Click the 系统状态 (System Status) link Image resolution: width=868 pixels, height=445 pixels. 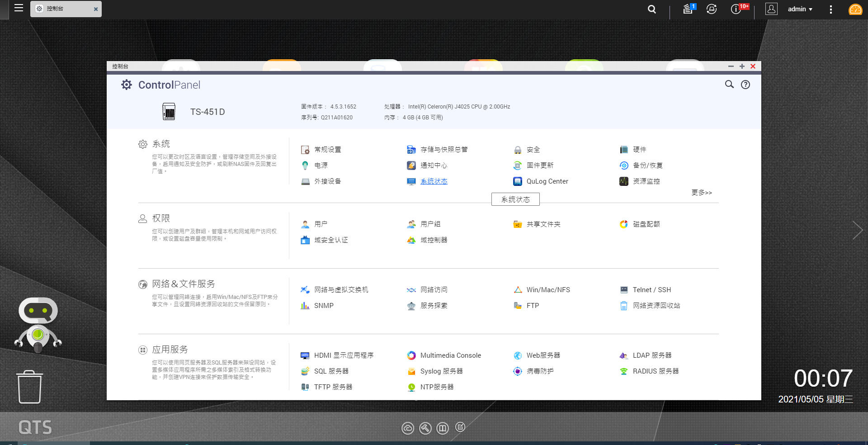(x=433, y=181)
